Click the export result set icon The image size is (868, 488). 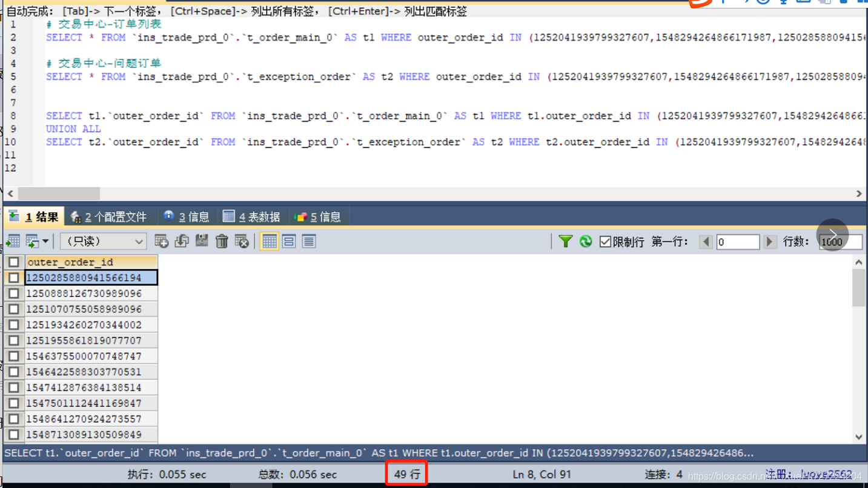tap(13, 241)
